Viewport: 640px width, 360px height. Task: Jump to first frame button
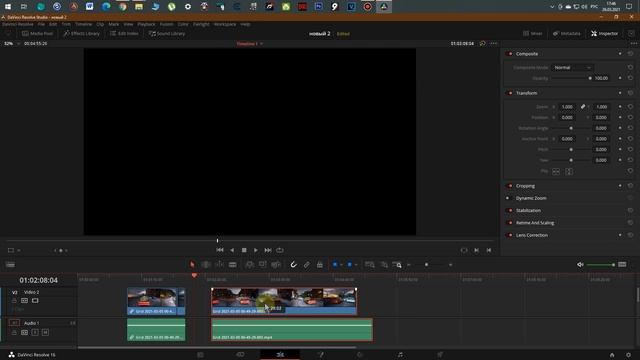pos(220,250)
